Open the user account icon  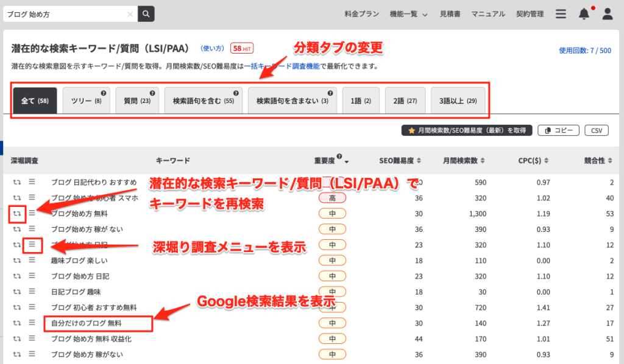point(607,14)
